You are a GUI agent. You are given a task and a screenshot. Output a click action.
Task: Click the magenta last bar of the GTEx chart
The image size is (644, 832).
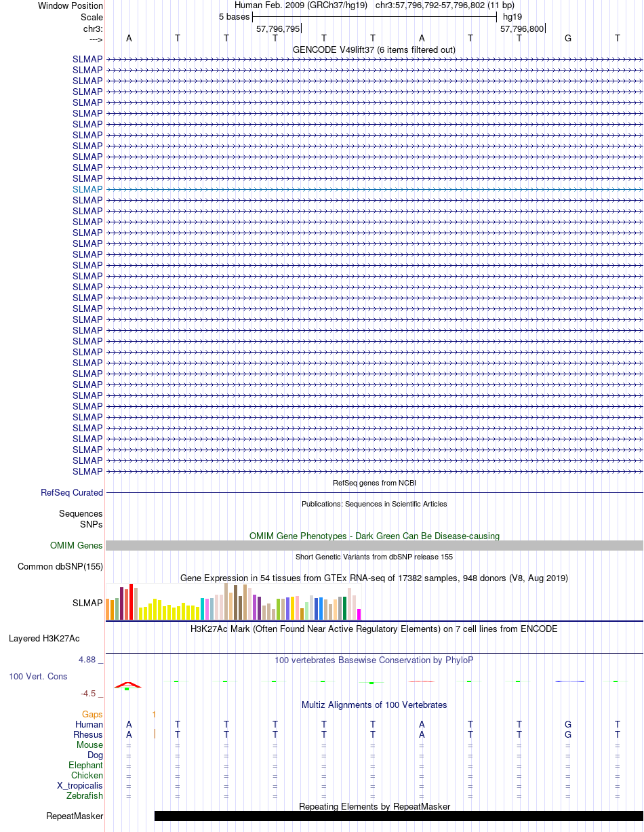click(x=359, y=614)
